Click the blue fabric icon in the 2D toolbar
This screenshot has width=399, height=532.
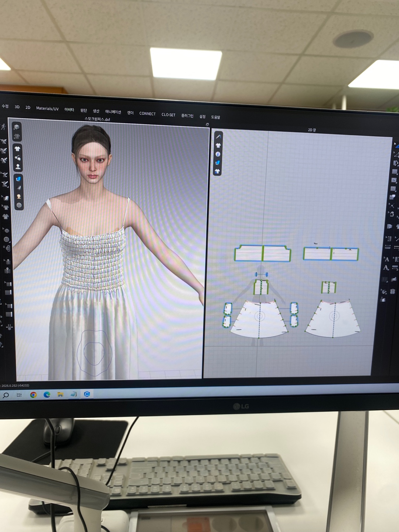[218, 163]
